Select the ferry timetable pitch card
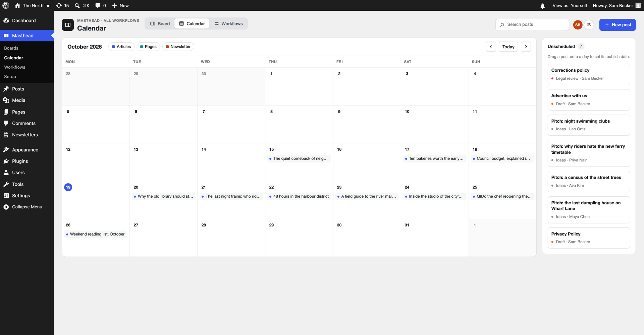644x335 pixels. coord(589,153)
